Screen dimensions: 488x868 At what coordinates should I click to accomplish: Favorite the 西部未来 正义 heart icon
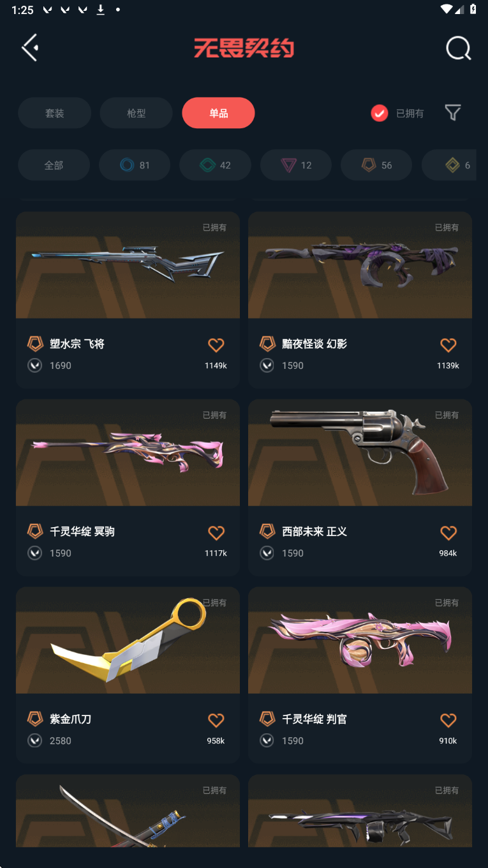click(448, 533)
